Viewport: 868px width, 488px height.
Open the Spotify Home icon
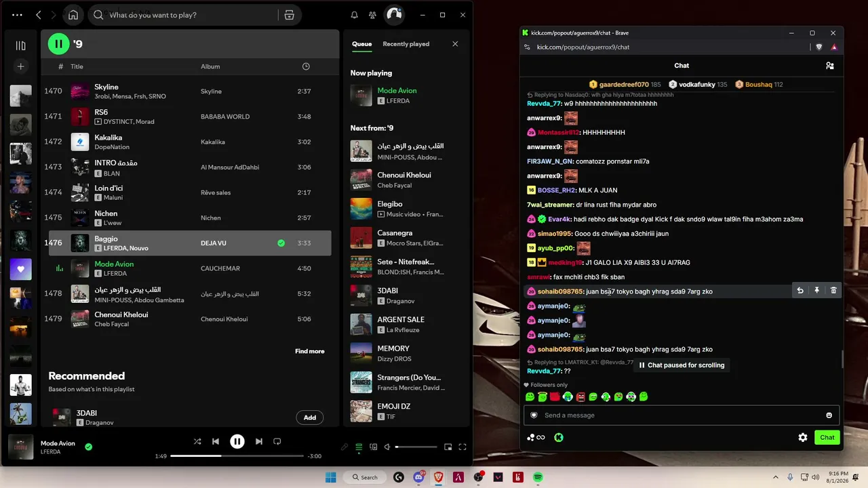(x=73, y=15)
